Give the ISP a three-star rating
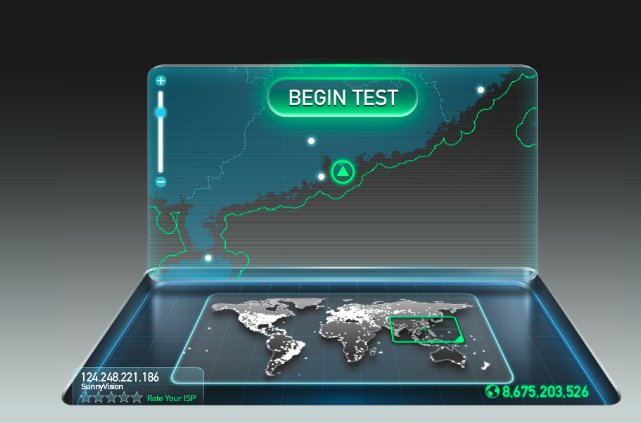 (111, 397)
